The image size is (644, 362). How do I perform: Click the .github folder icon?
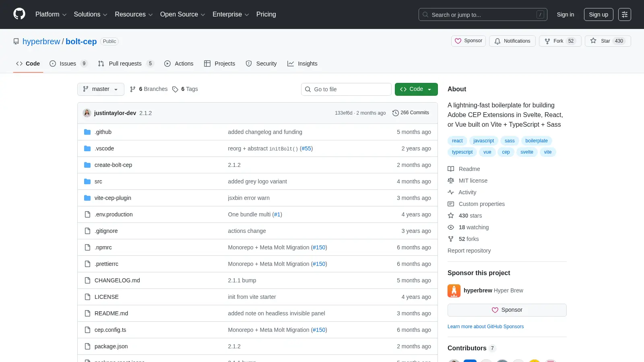pyautogui.click(x=87, y=132)
